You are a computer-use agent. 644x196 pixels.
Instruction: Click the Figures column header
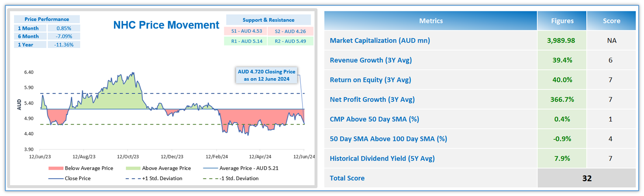click(562, 21)
